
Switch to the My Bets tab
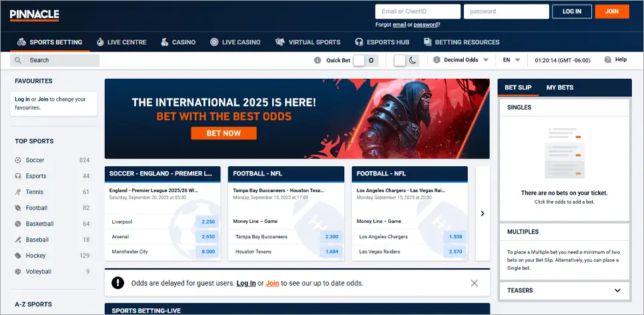(x=559, y=87)
